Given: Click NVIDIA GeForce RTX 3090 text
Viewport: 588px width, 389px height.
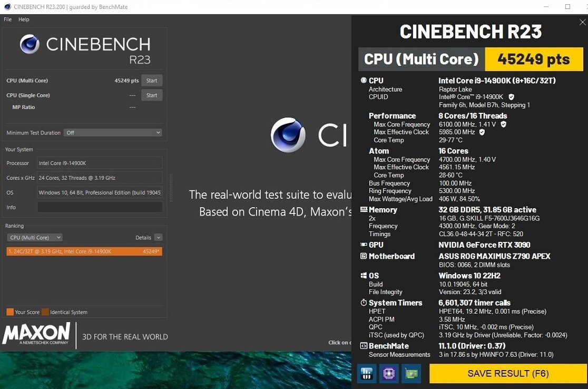Looking at the screenshot, I should [x=484, y=245].
